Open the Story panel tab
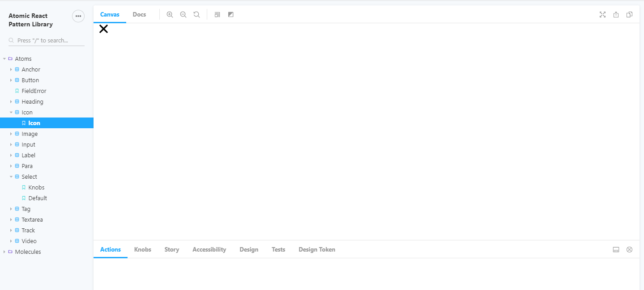This screenshot has height=290, width=644. 172,249
